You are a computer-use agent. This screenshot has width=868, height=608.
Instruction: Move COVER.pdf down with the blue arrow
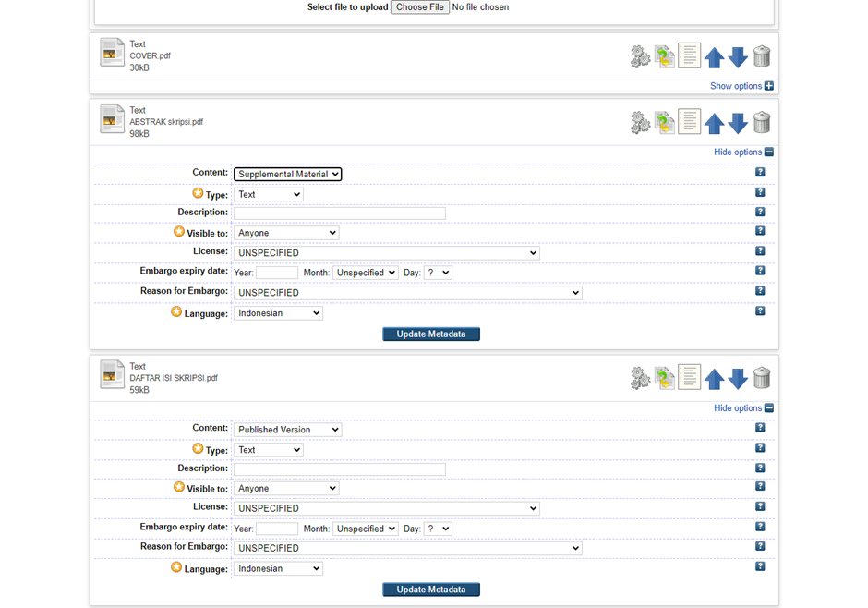click(738, 57)
